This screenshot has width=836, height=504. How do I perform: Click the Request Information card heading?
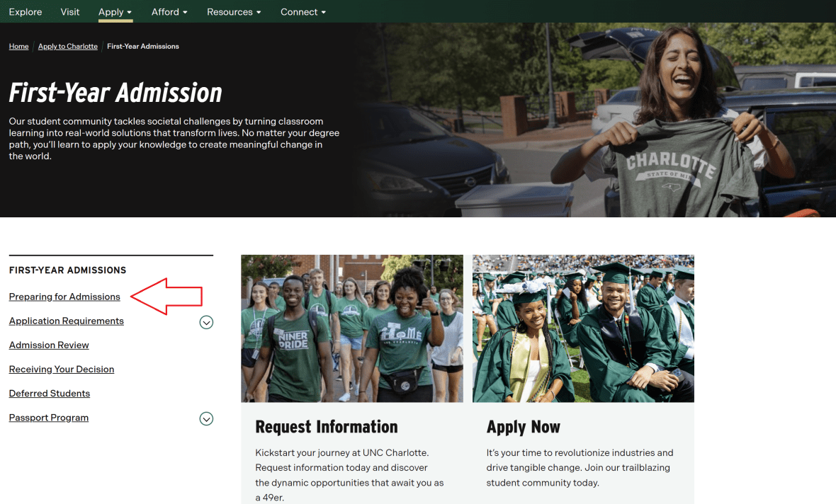tap(327, 427)
